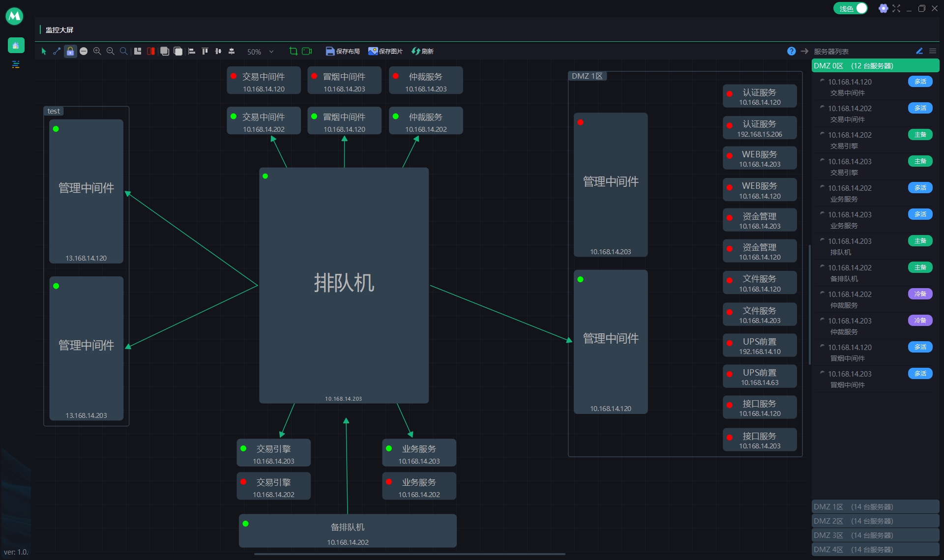Click the 刷新 refresh button
Viewport: 944px width, 560px height.
point(423,51)
